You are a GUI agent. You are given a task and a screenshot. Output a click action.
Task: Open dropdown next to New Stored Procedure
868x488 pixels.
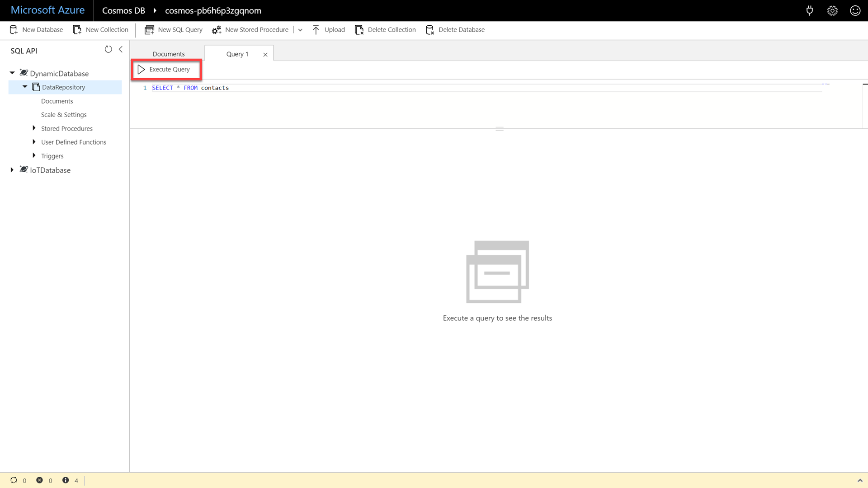tap(300, 30)
